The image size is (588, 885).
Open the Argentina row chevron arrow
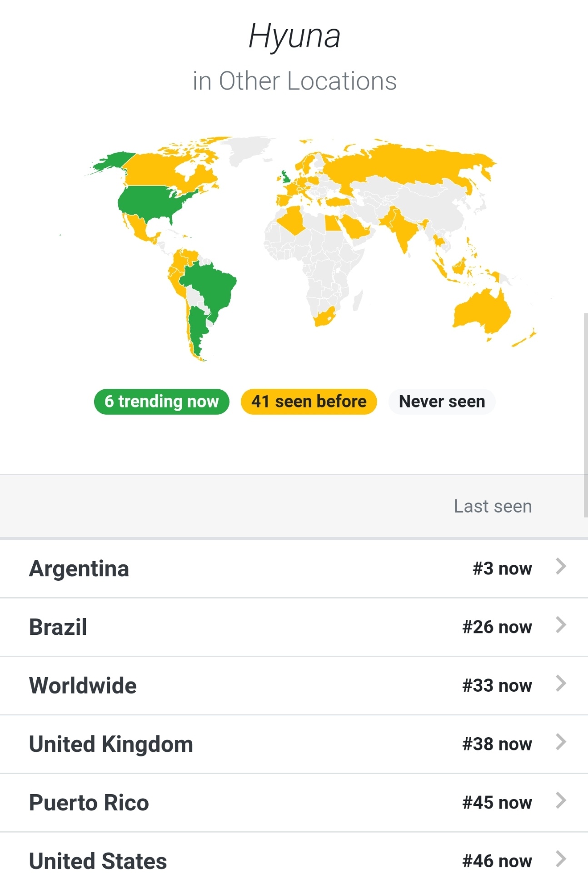[x=561, y=567]
